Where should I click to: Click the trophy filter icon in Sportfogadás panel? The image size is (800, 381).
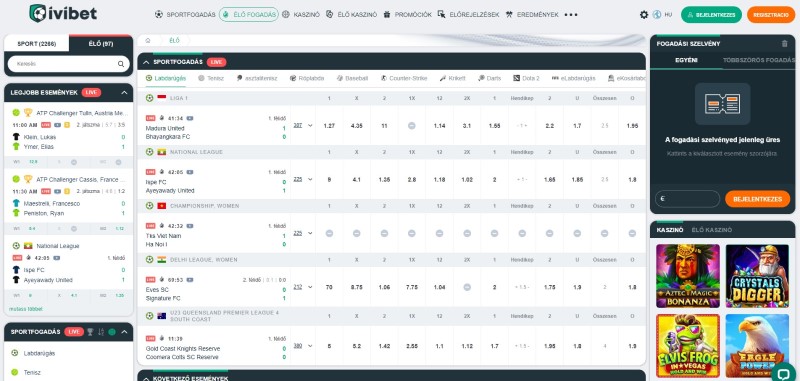[x=90, y=332]
